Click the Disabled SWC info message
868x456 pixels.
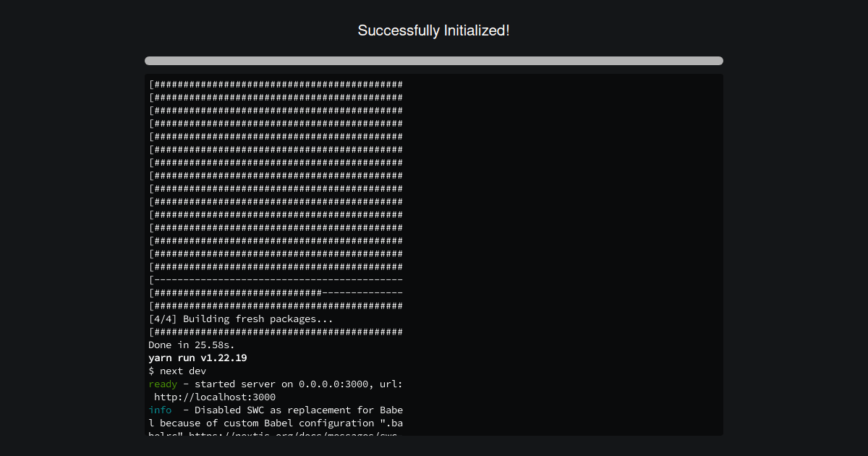click(x=289, y=410)
